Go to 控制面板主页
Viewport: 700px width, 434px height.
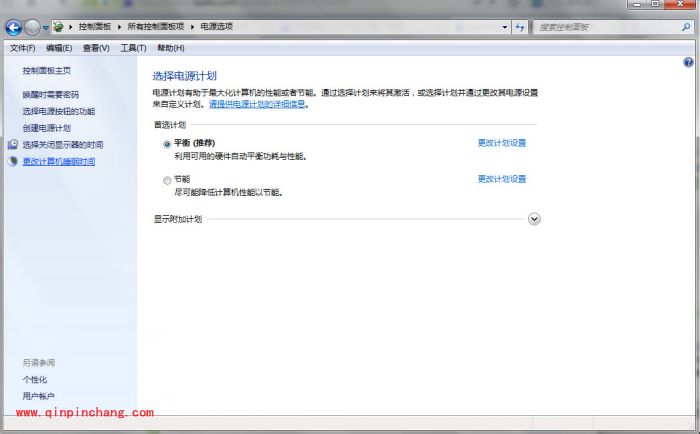click(46, 71)
